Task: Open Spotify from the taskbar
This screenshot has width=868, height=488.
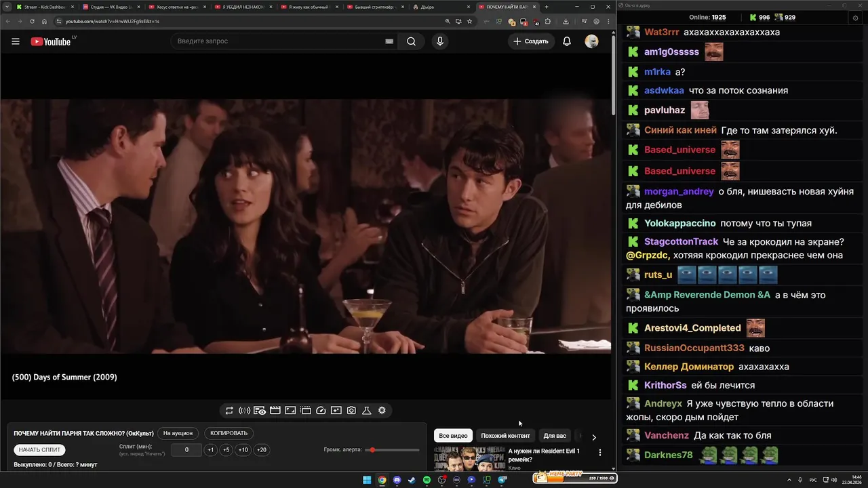Action: click(427, 480)
